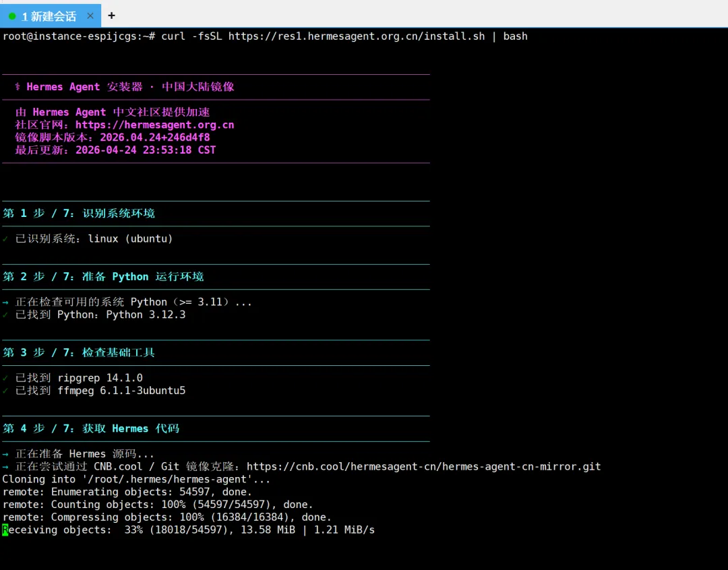The height and width of the screenshot is (570, 728).
Task: Select the 新建会话 session tab
Action: 50,15
